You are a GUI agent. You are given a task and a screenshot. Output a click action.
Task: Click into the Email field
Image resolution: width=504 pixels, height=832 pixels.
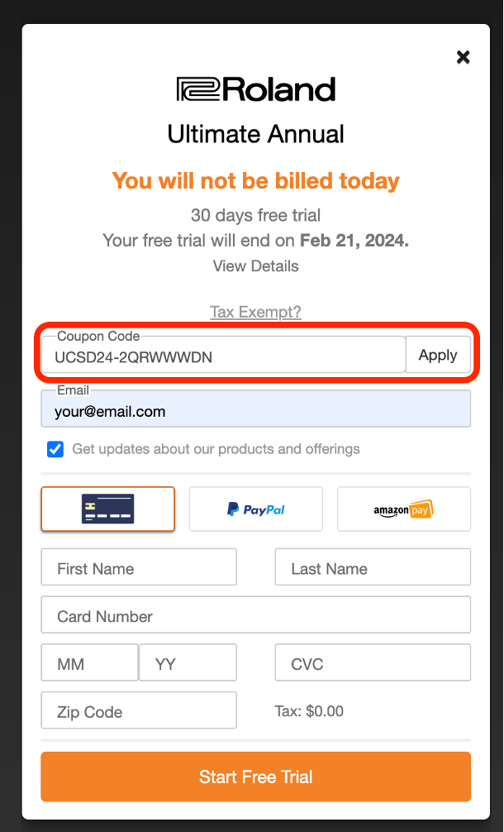click(x=255, y=411)
